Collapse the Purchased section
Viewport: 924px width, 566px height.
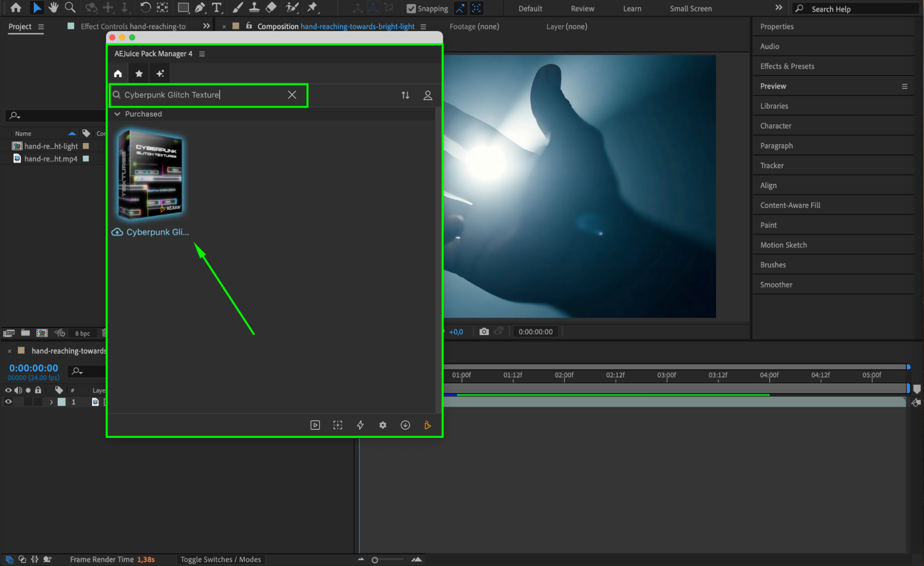pyautogui.click(x=117, y=114)
